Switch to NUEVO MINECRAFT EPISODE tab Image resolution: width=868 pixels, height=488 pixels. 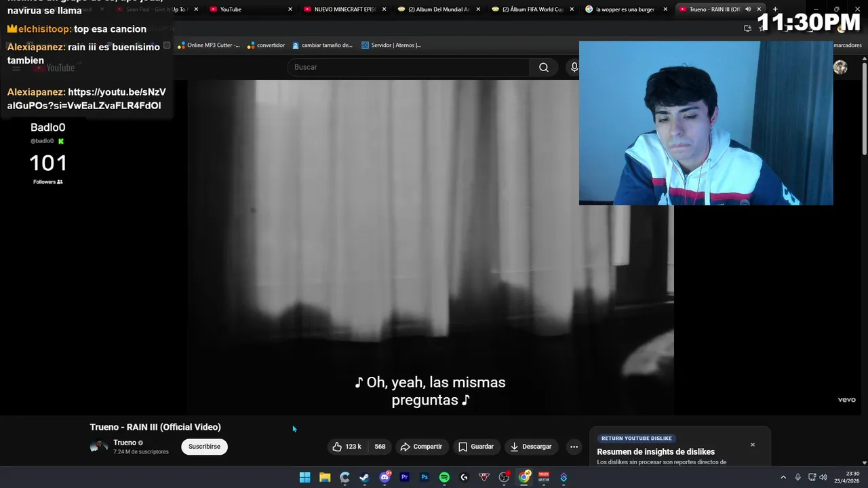point(345,9)
